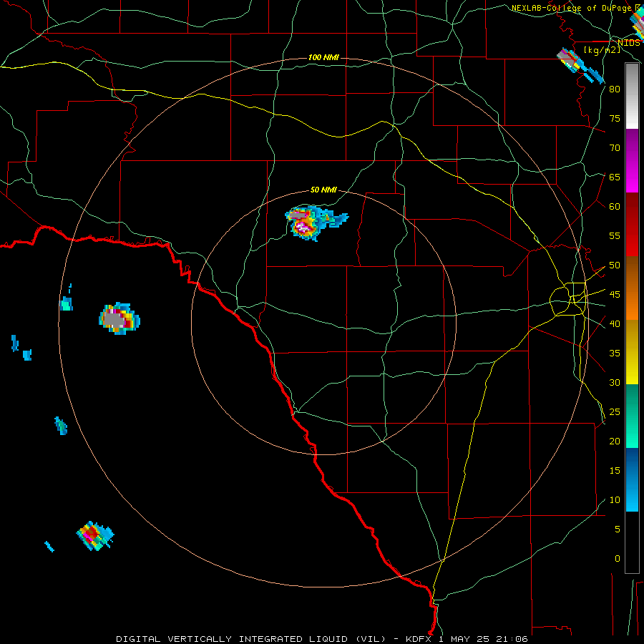Click the 50 NMI range ring label

[x=323, y=190]
